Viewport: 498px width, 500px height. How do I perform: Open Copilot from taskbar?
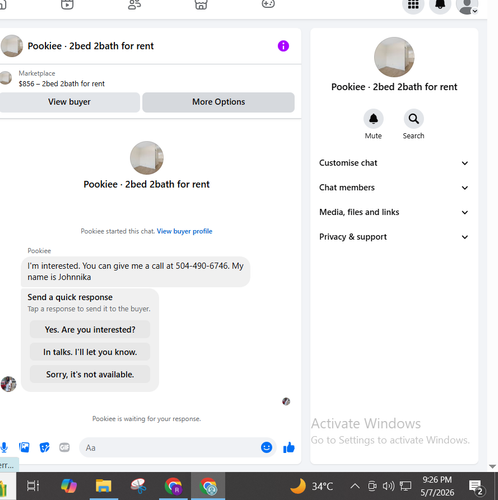tap(69, 486)
